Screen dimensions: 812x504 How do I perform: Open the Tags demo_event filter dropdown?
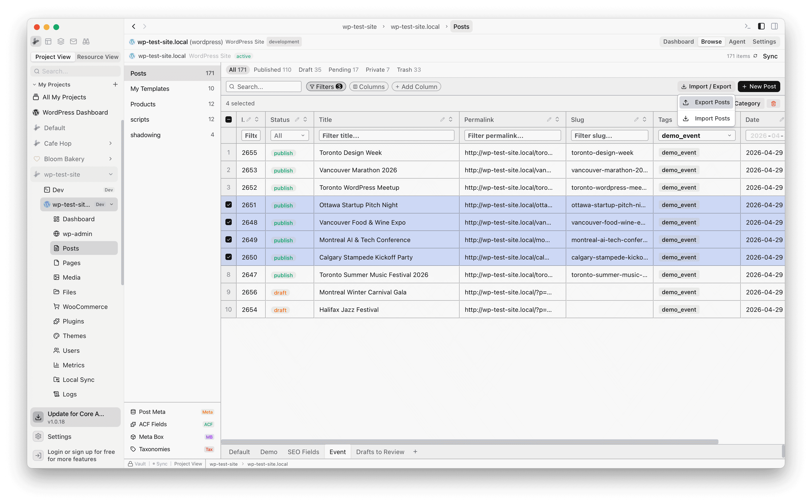[697, 135]
